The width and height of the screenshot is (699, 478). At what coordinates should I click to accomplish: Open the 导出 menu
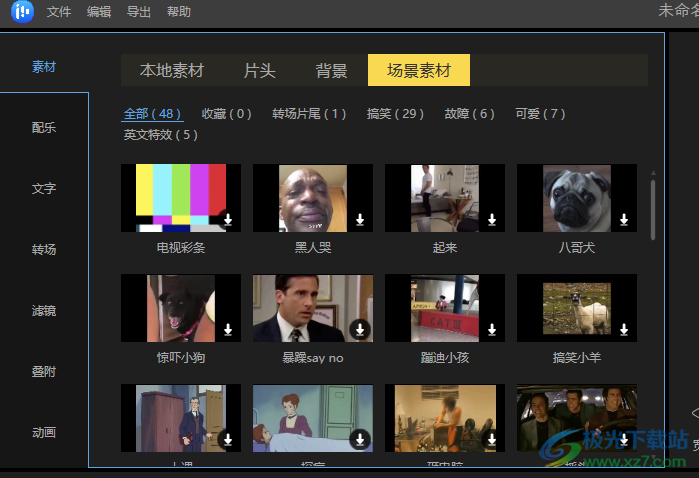[139, 12]
